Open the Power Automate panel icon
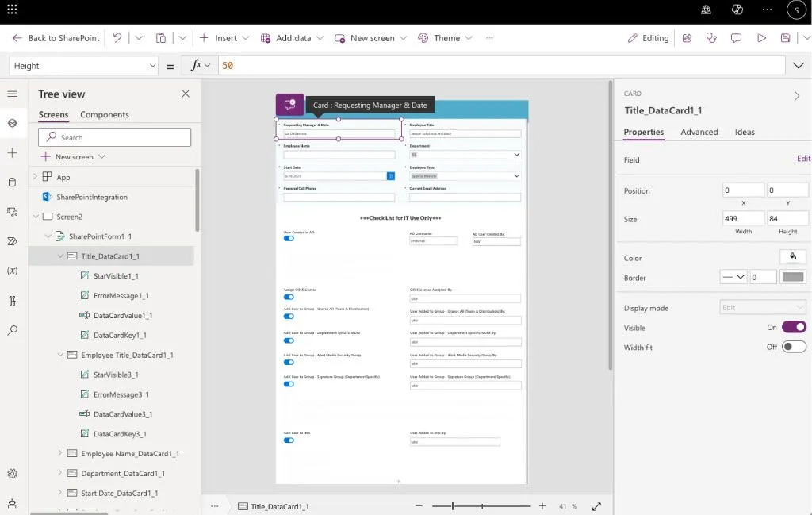This screenshot has height=515, width=812. click(13, 240)
